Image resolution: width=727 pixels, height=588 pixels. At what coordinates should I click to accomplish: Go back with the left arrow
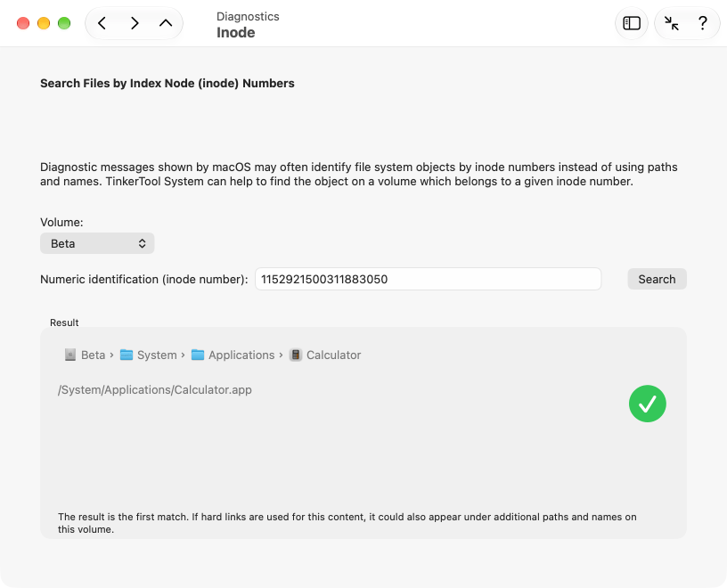[x=102, y=23]
